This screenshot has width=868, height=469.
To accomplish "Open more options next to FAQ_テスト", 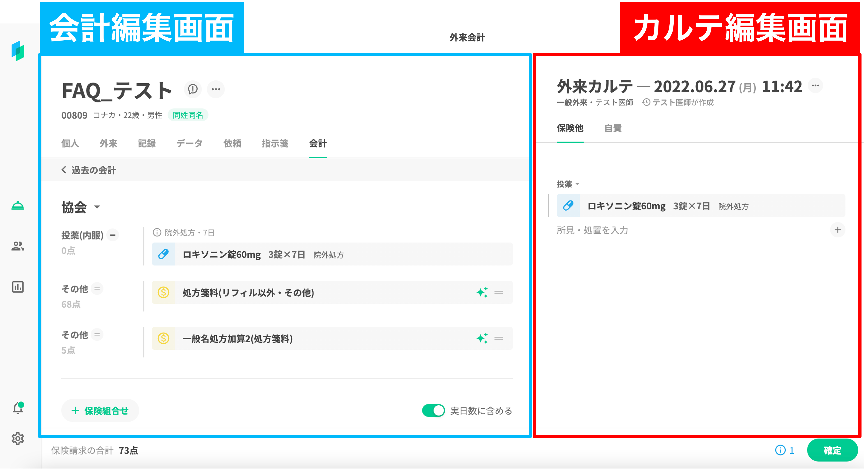I will (x=216, y=89).
